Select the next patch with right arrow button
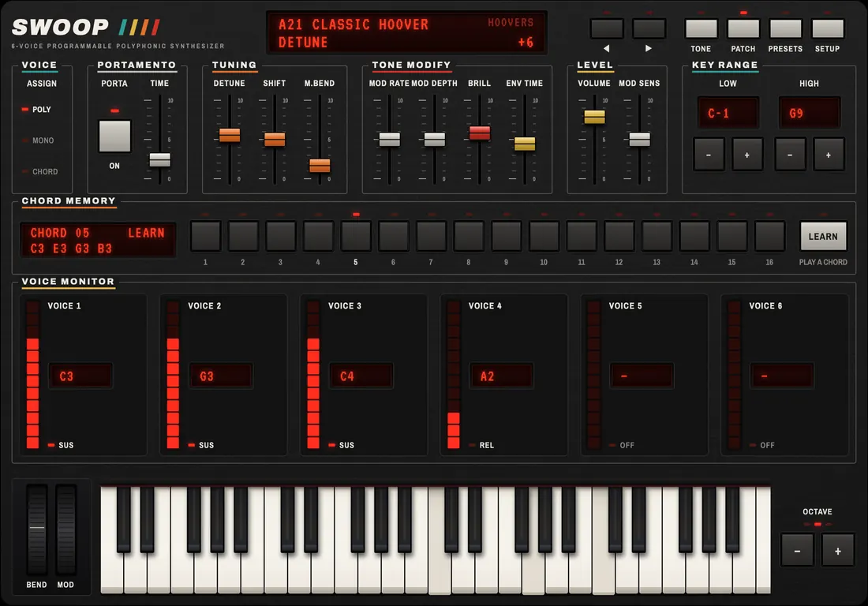868x606 pixels. (649, 28)
